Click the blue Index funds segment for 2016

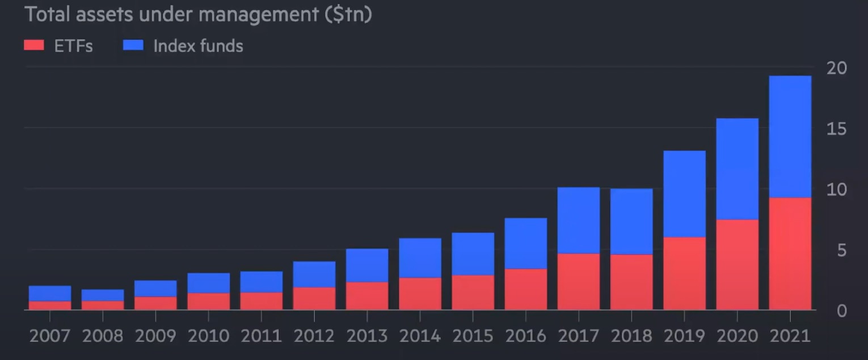[526, 244]
